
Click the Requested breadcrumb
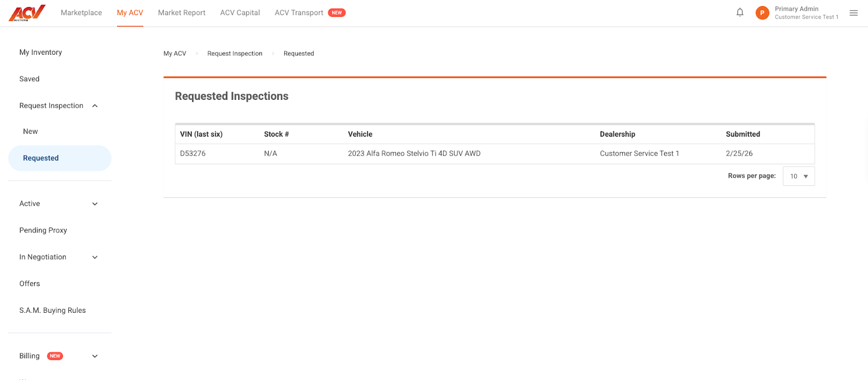(x=299, y=53)
